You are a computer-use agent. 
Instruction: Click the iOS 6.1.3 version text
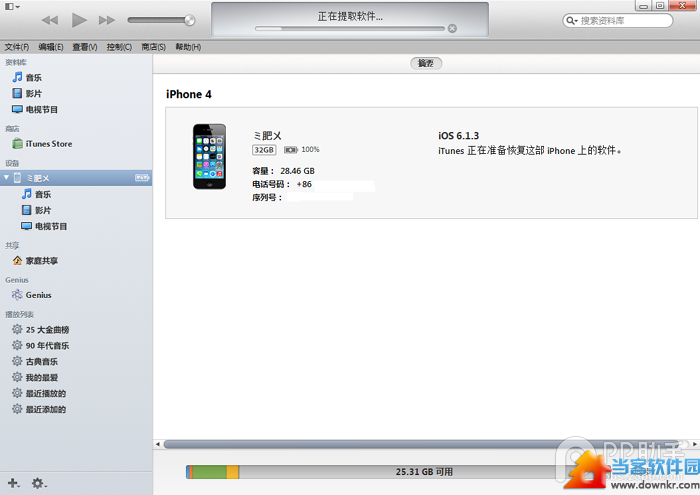[x=458, y=136]
